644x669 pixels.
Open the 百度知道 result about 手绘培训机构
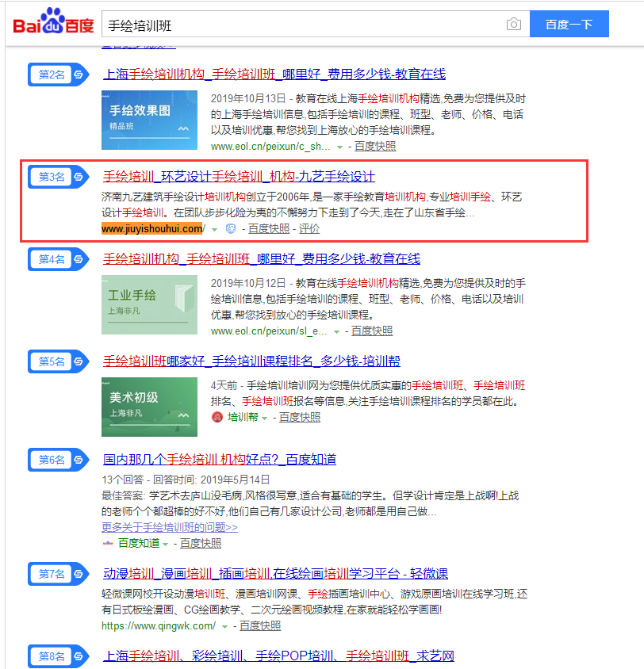click(220, 459)
